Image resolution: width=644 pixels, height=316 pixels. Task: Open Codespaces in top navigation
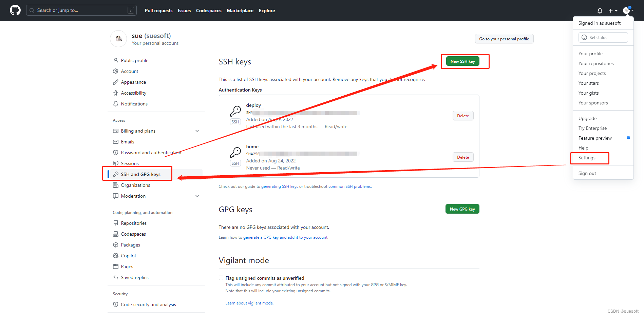[209, 11]
